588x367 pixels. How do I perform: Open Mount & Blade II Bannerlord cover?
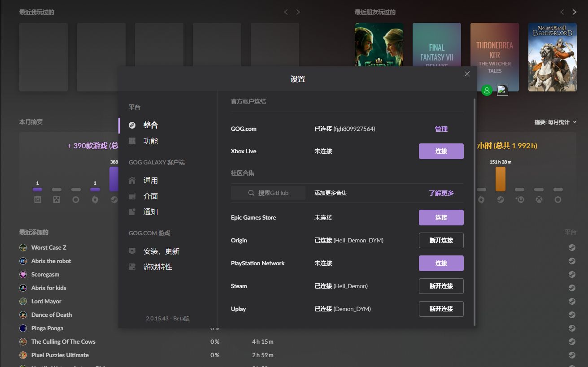point(553,57)
